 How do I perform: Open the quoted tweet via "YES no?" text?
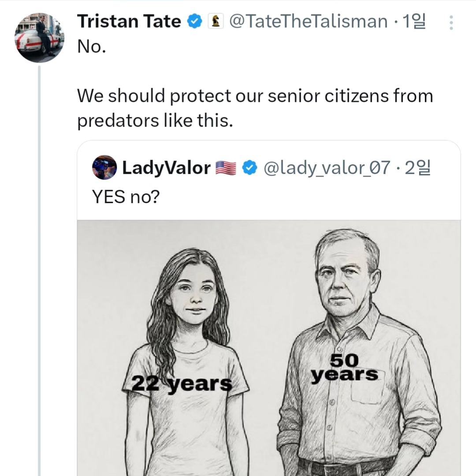click(125, 197)
